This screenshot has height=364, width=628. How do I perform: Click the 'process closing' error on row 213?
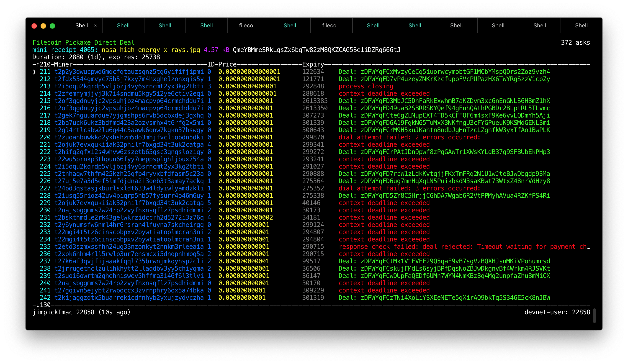coord(366,86)
